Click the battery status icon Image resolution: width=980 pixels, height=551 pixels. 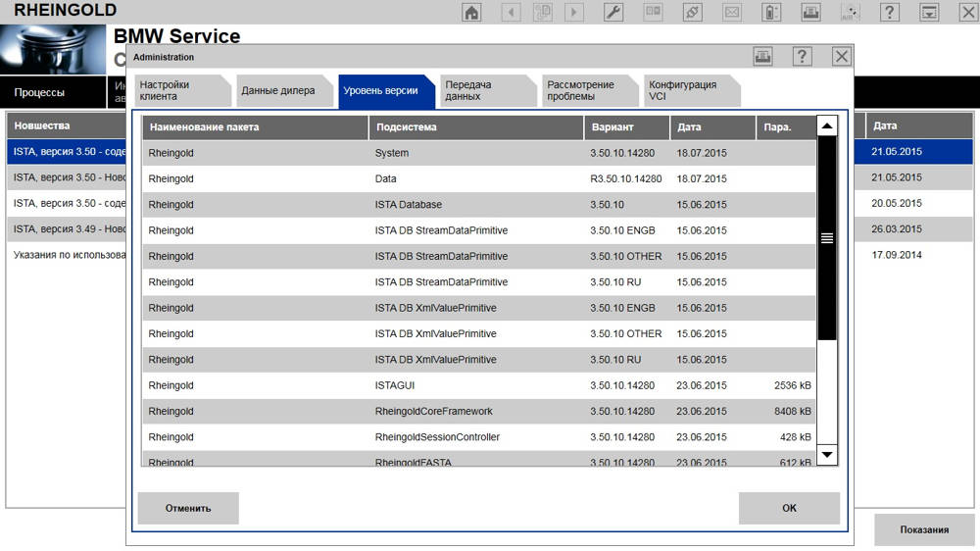771,12
